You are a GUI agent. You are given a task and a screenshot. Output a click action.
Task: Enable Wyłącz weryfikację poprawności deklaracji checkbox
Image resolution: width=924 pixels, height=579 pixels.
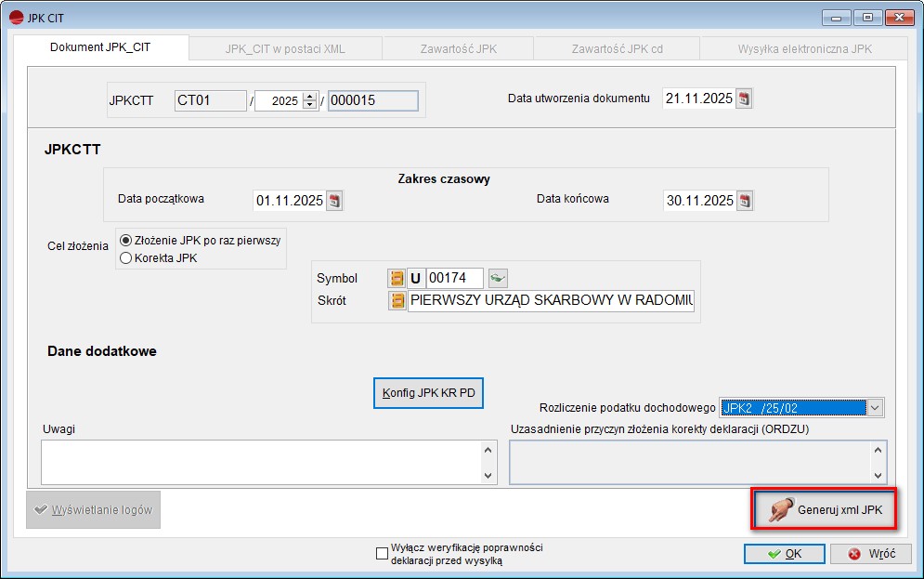point(382,554)
